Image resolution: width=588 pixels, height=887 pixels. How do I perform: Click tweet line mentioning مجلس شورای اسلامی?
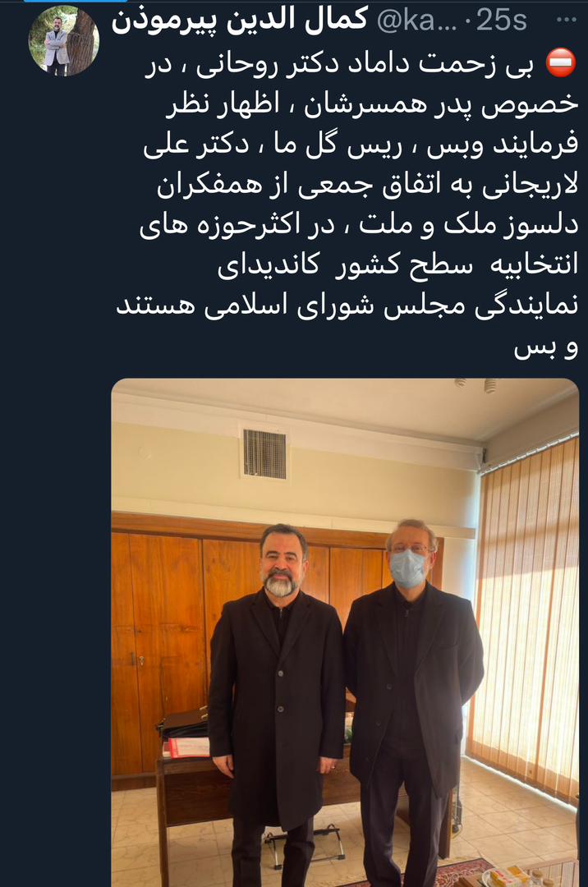347,306
